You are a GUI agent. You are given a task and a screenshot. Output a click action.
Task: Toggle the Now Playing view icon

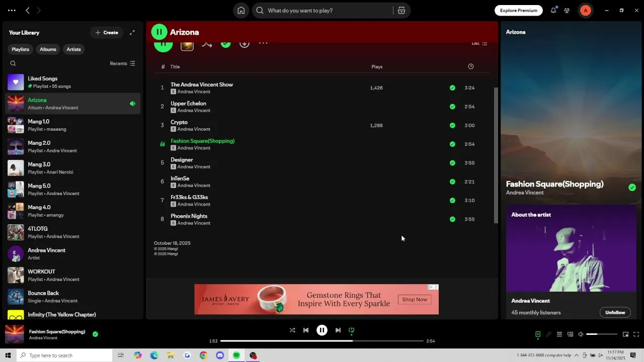(538, 334)
